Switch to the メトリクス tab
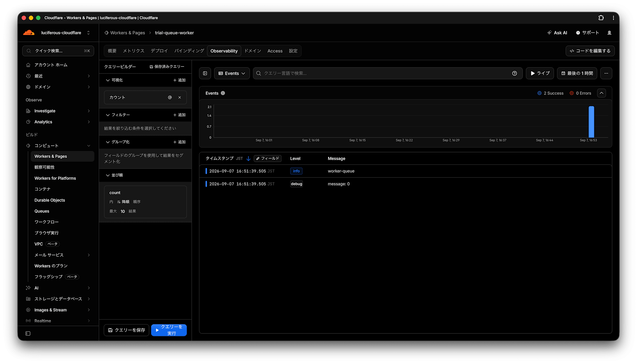 [x=134, y=51]
